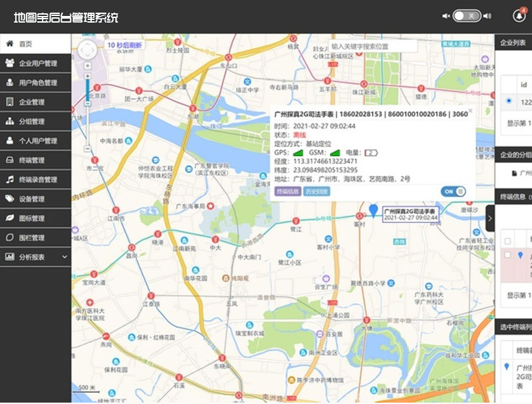Open 用户角色管理 menu item
This screenshot has width=532, height=404.
click(x=35, y=83)
